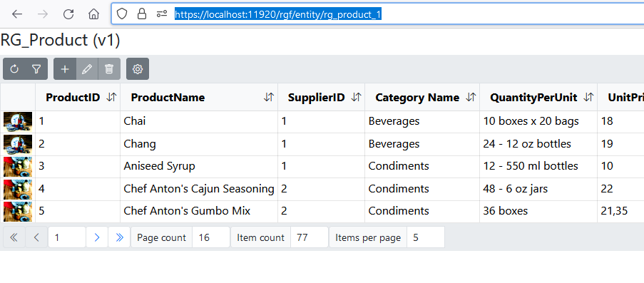Click the site padlock icon

tap(142, 14)
